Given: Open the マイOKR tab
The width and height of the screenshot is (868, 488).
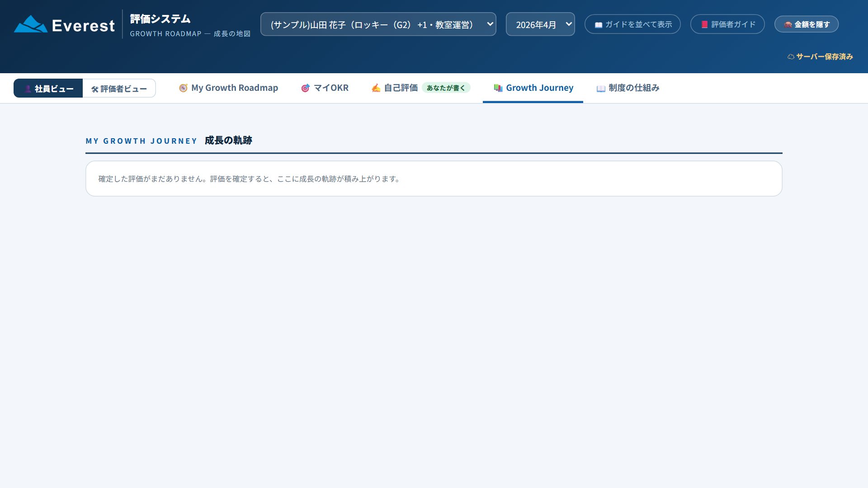Looking at the screenshot, I should point(325,88).
